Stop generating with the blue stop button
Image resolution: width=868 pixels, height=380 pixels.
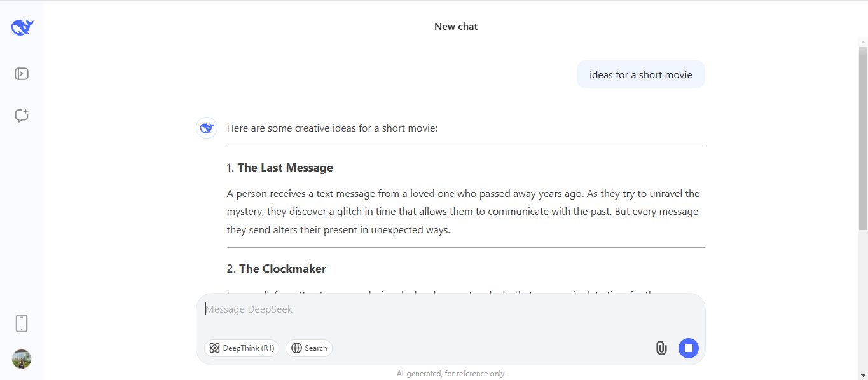(689, 348)
